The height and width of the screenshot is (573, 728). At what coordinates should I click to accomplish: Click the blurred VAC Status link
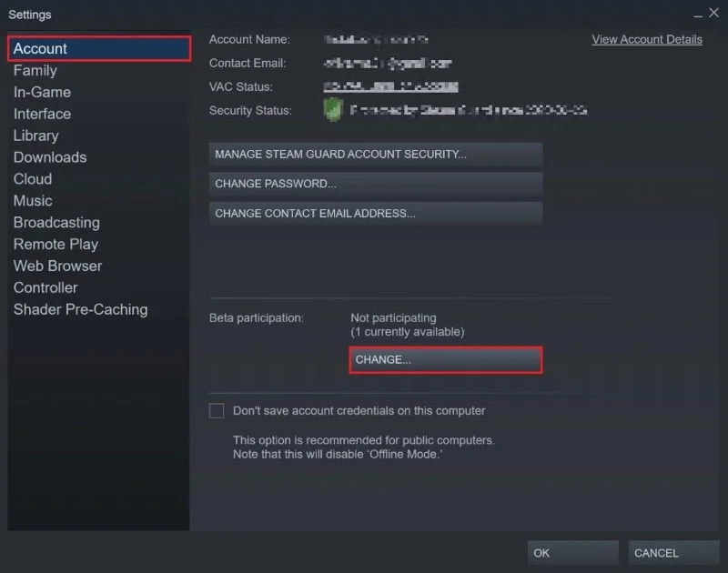pos(390,86)
